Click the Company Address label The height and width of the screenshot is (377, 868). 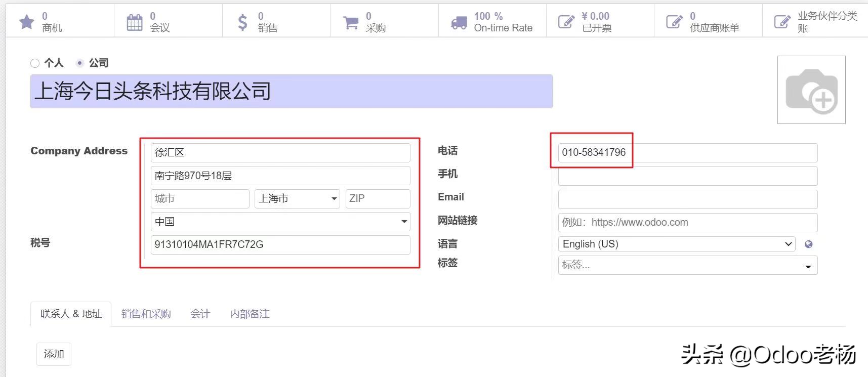tap(79, 151)
